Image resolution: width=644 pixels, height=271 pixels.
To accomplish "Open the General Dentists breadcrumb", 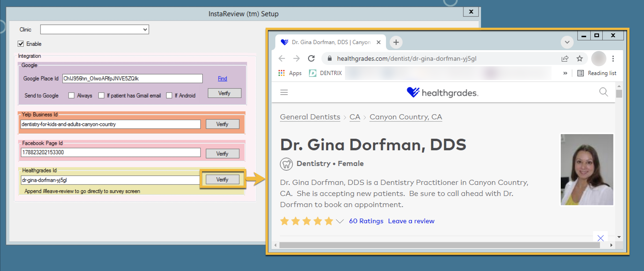I will (310, 117).
